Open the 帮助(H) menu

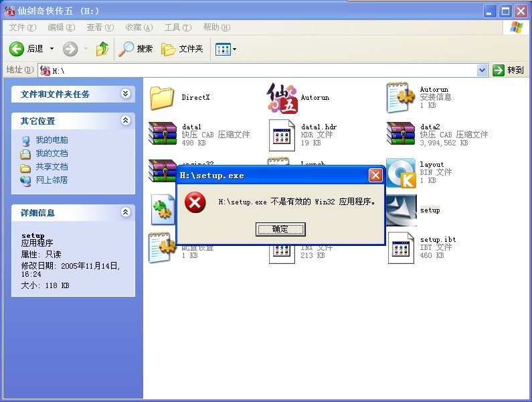click(x=216, y=27)
